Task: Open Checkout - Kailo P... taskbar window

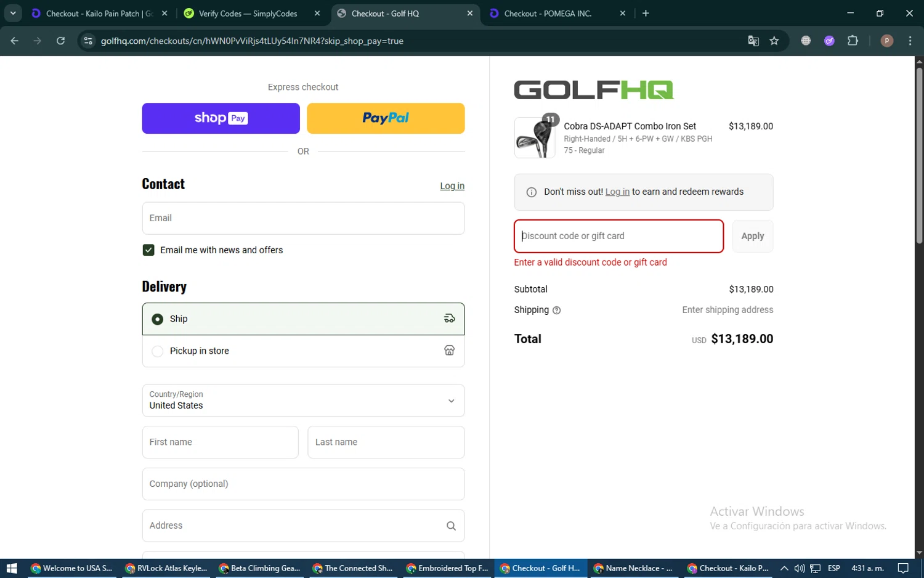Action: [x=728, y=568]
